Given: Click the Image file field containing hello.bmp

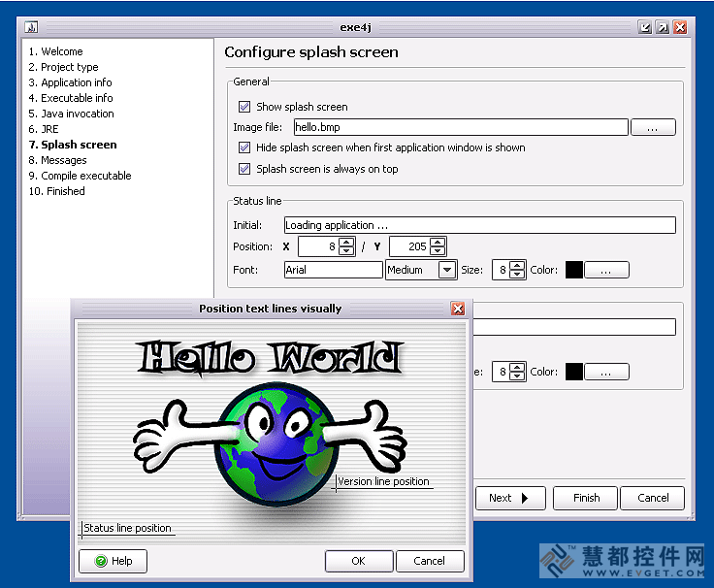Looking at the screenshot, I should tap(461, 127).
